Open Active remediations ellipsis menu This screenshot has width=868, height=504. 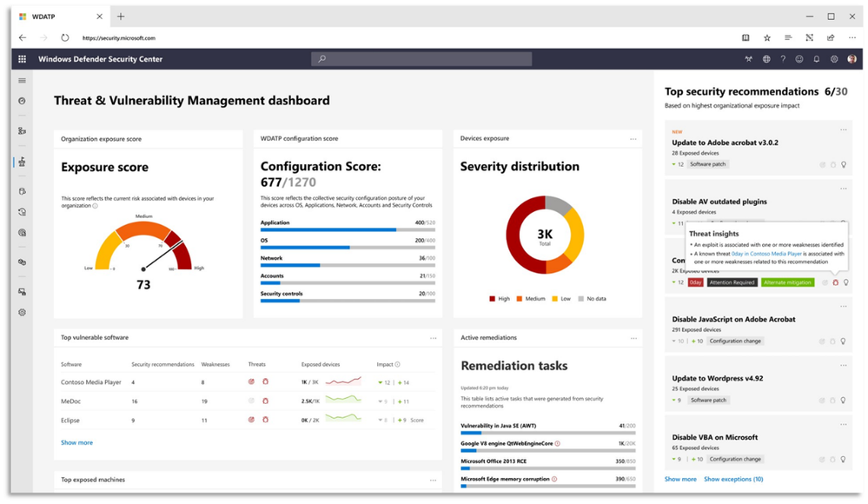coord(633,338)
